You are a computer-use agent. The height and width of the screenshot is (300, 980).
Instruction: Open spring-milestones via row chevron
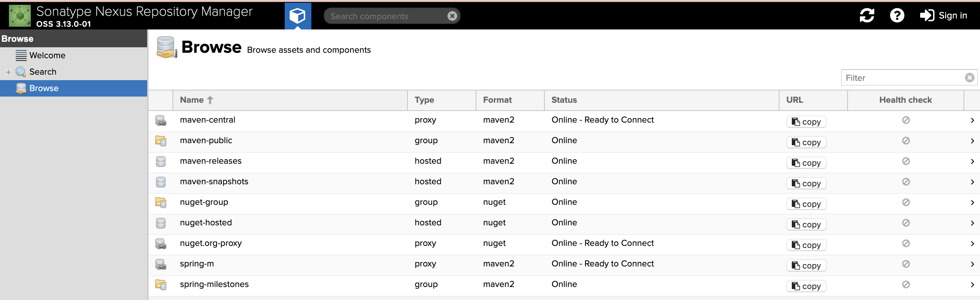click(x=972, y=285)
